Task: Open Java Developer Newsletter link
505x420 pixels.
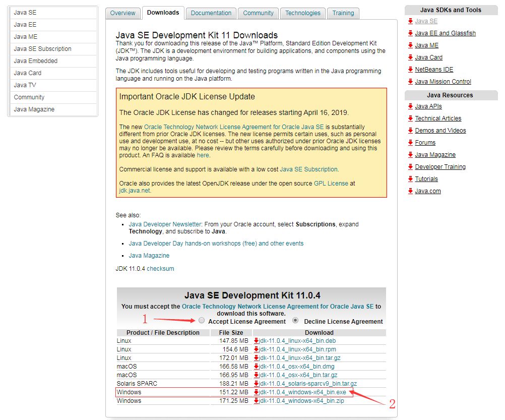Action: point(165,224)
